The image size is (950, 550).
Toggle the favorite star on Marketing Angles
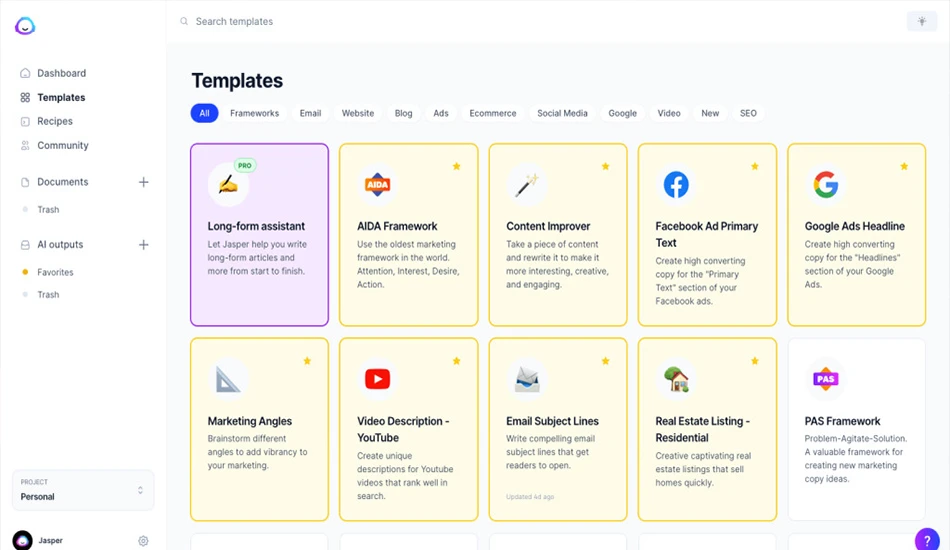click(307, 361)
